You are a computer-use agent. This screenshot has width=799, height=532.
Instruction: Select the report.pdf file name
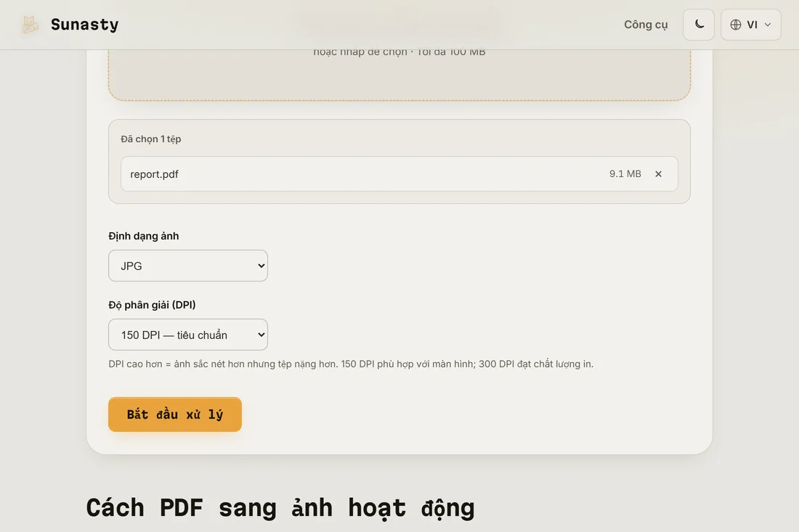coord(155,174)
